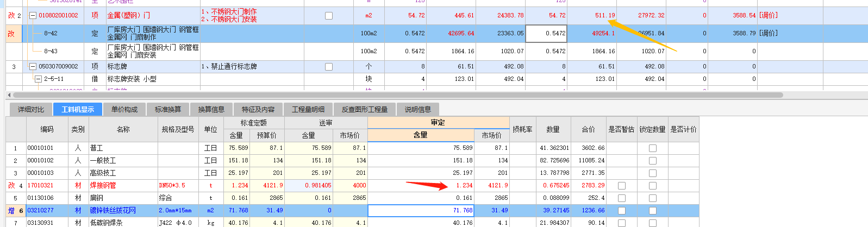Image resolution: width=868 pixels, height=227 pixels.
Task: Collapse the 2-5-11 标志牌安装 row
Action: click(x=39, y=79)
